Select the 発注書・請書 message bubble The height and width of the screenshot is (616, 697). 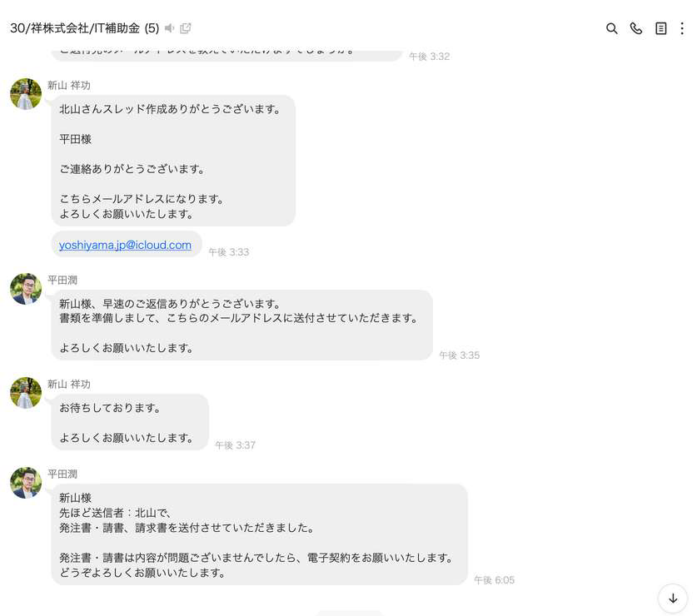point(259,534)
